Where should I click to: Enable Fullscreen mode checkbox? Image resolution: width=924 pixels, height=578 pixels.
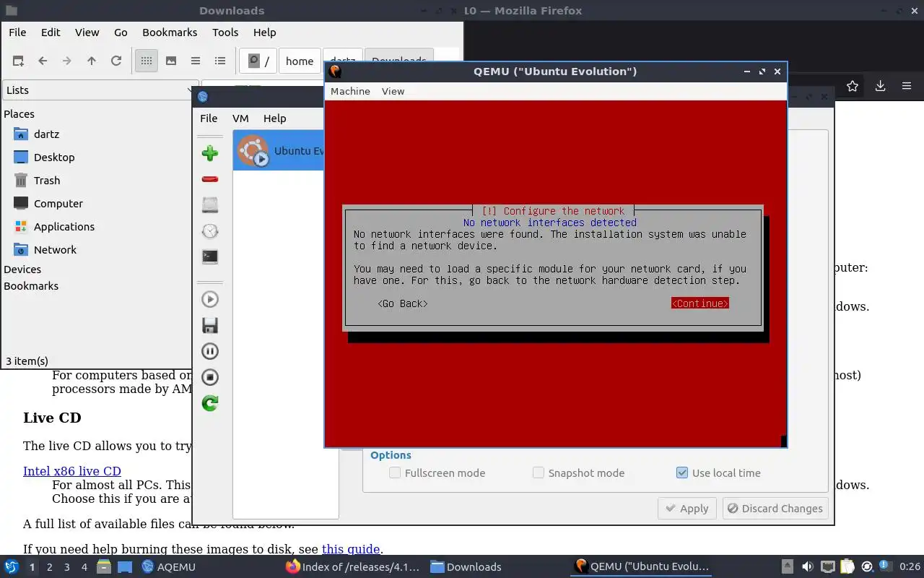click(x=395, y=473)
